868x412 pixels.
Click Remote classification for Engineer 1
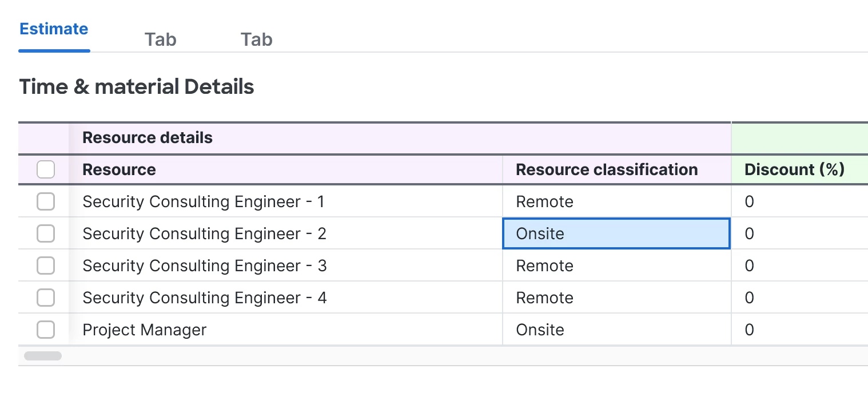[x=616, y=201]
